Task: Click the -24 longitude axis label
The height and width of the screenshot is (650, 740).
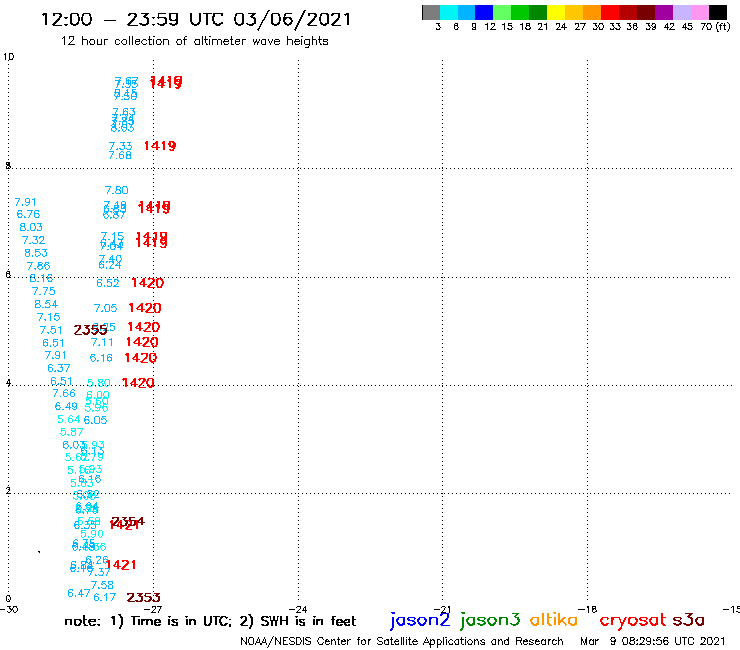Action: (x=298, y=609)
